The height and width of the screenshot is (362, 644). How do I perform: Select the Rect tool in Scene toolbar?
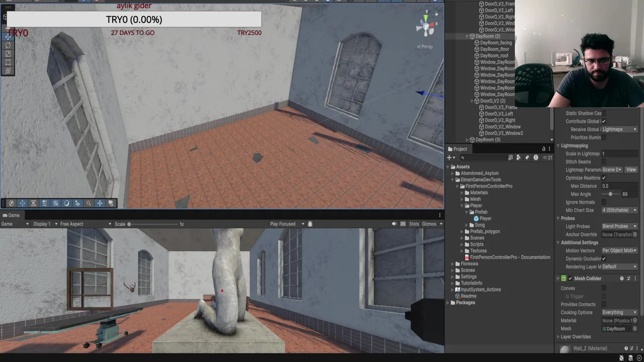point(8,62)
